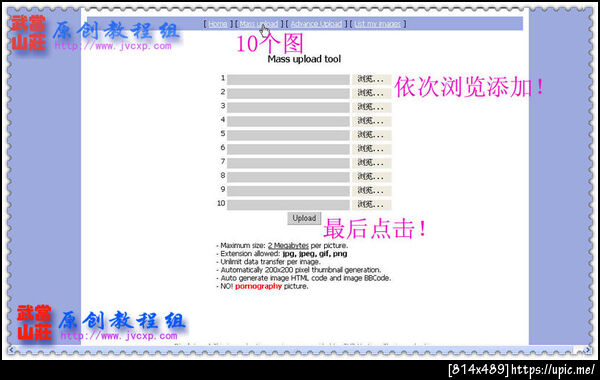The width and height of the screenshot is (600, 380).
Task: Browse for a file in row 10
Action: (371, 205)
